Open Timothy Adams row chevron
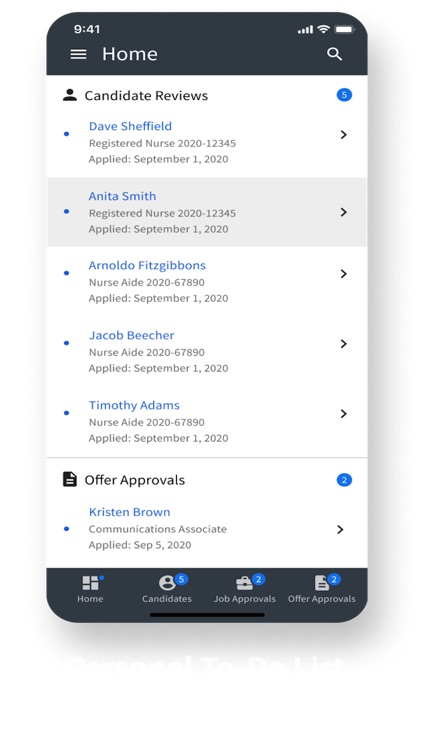Image resolution: width=422 pixels, height=750 pixels. 344,413
